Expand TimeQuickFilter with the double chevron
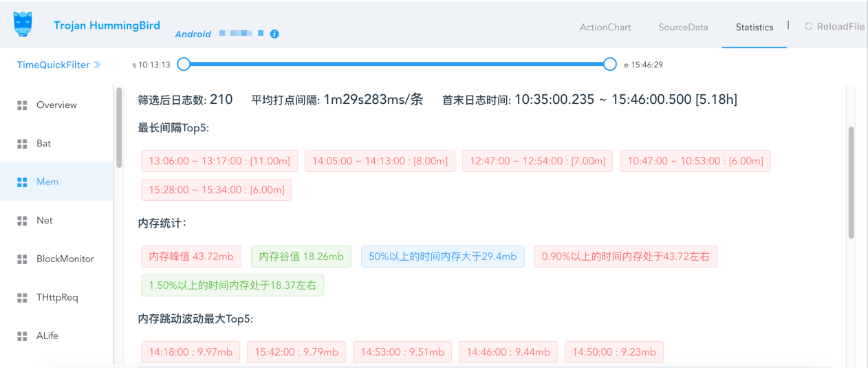Image resolution: width=868 pixels, height=368 pixels. click(97, 65)
